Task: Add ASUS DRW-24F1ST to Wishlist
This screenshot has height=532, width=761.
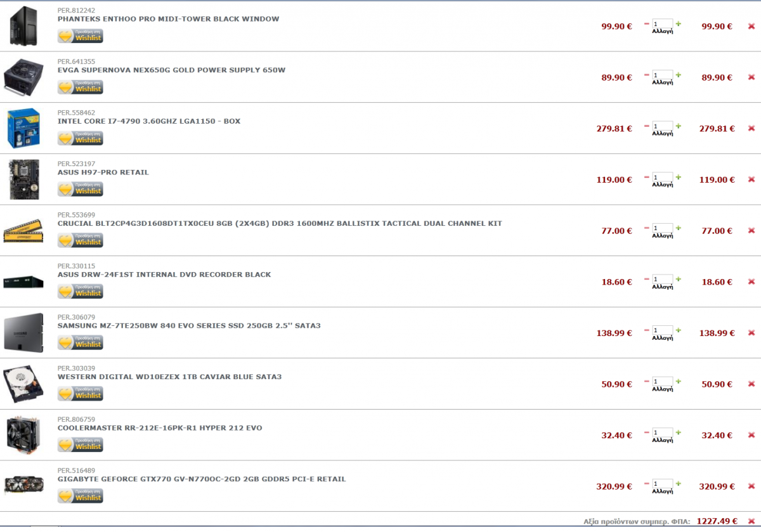Action: tap(80, 292)
